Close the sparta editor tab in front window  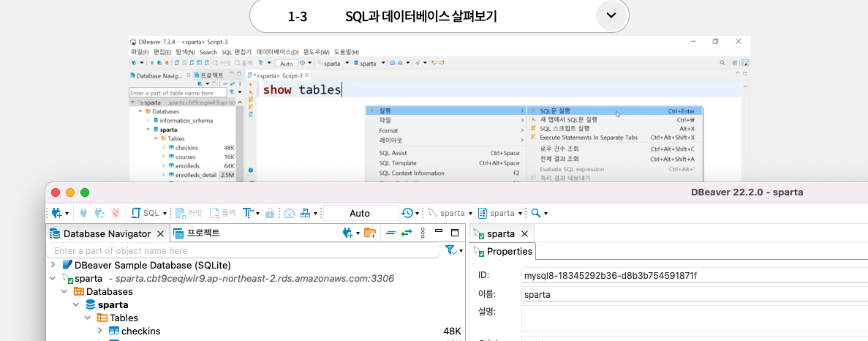[525, 233]
